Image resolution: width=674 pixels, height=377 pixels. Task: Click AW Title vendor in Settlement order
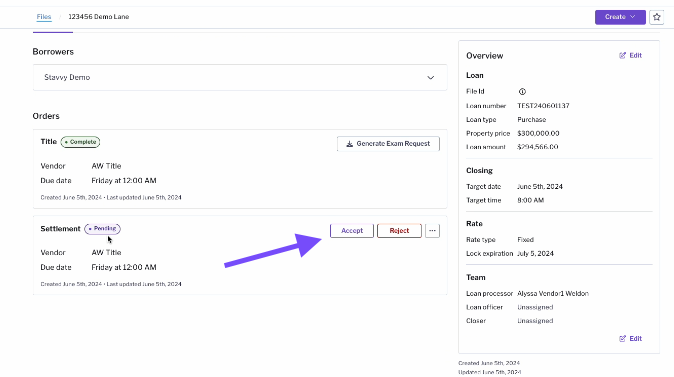[x=106, y=253]
